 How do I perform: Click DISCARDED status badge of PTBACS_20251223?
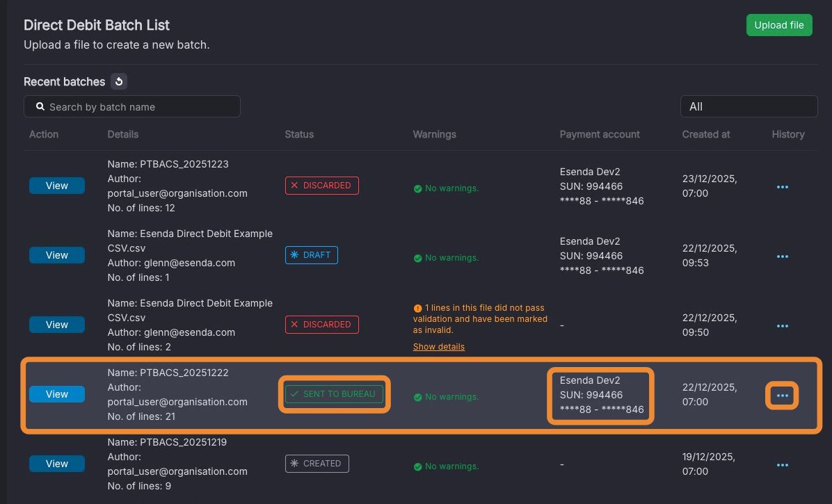(x=321, y=186)
